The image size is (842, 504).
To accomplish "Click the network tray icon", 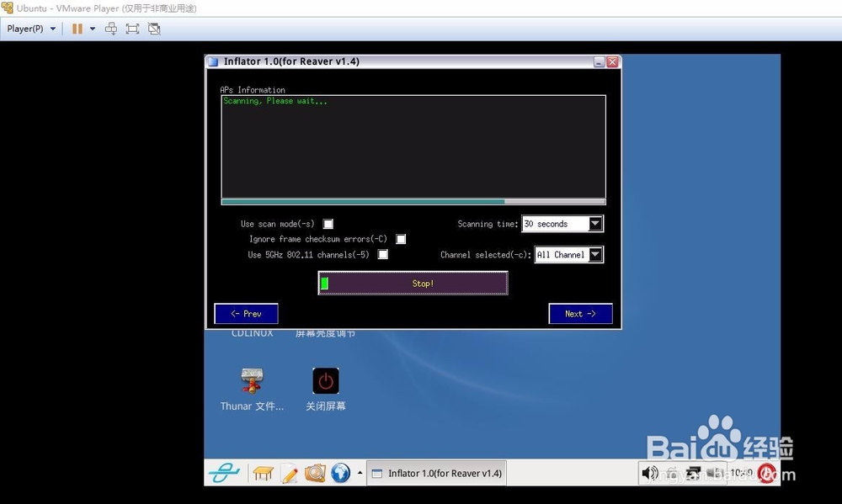I will pyautogui.click(x=693, y=473).
